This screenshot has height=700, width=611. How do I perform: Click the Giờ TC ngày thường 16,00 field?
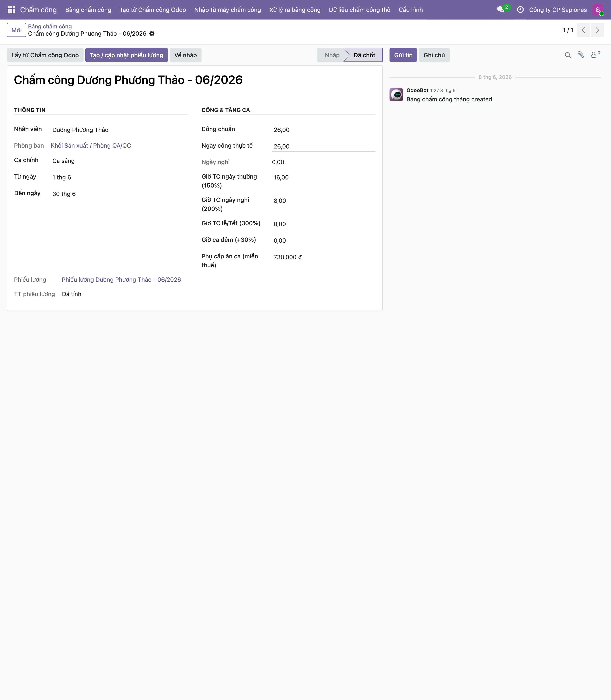(x=324, y=177)
